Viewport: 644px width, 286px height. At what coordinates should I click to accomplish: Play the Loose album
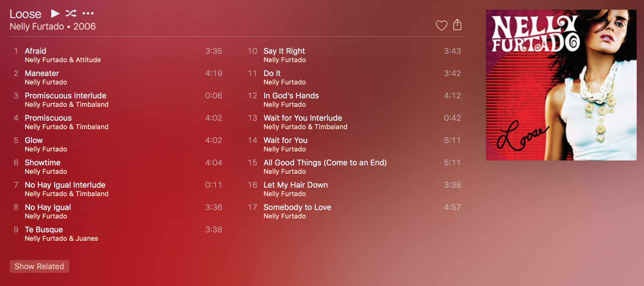coord(55,14)
